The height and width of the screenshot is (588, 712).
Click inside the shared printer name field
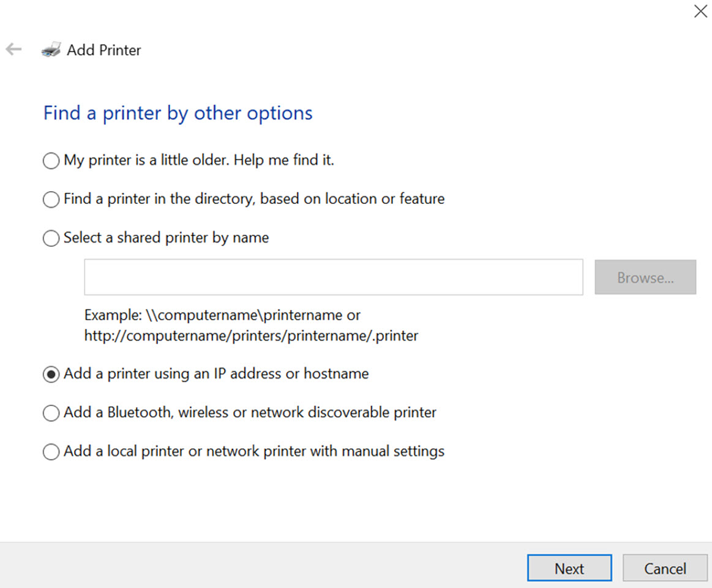[333, 277]
